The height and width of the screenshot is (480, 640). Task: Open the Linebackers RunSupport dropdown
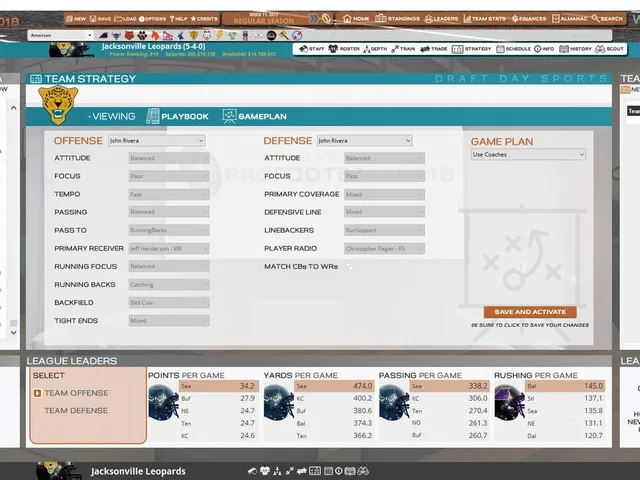tap(384, 230)
